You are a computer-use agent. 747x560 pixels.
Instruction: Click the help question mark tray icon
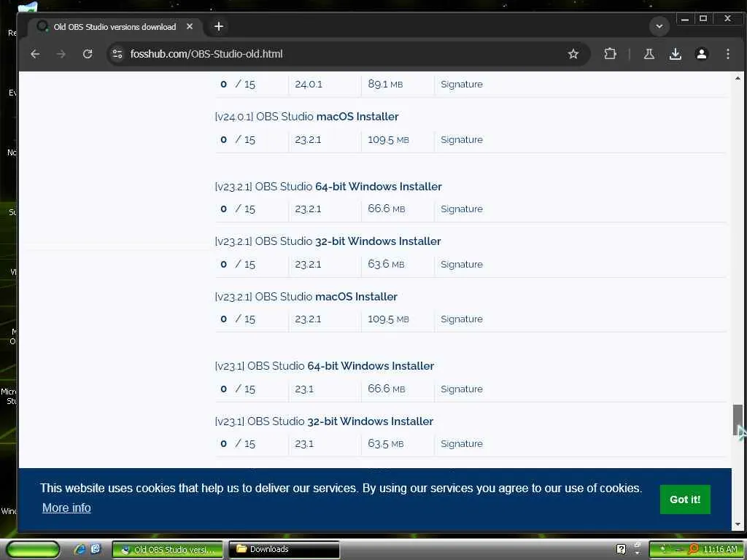pos(621,550)
